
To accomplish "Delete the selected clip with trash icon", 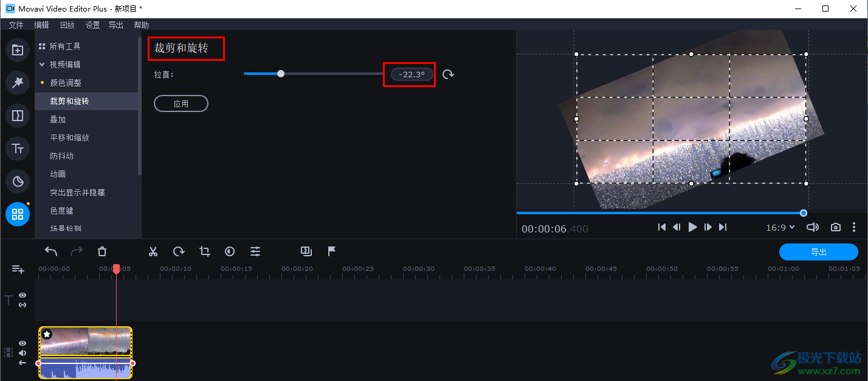I will click(x=102, y=251).
